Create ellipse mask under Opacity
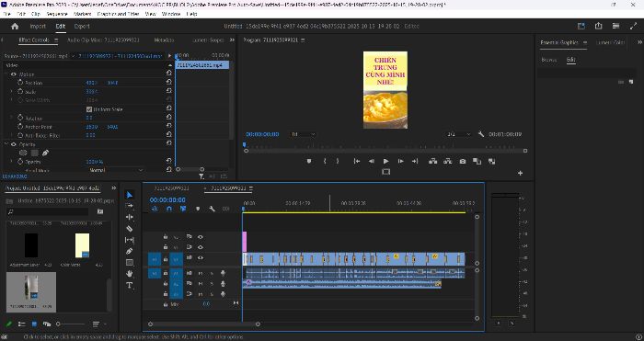Screen dimensions: 644x341 coord(23,153)
